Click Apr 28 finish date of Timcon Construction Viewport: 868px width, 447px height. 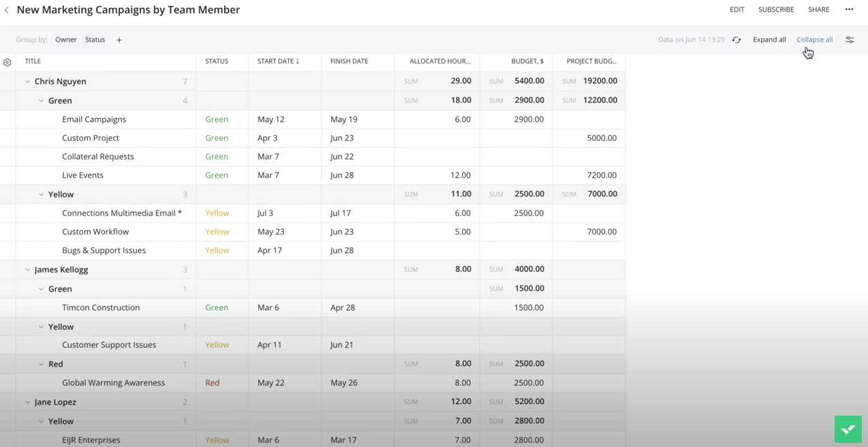point(343,307)
